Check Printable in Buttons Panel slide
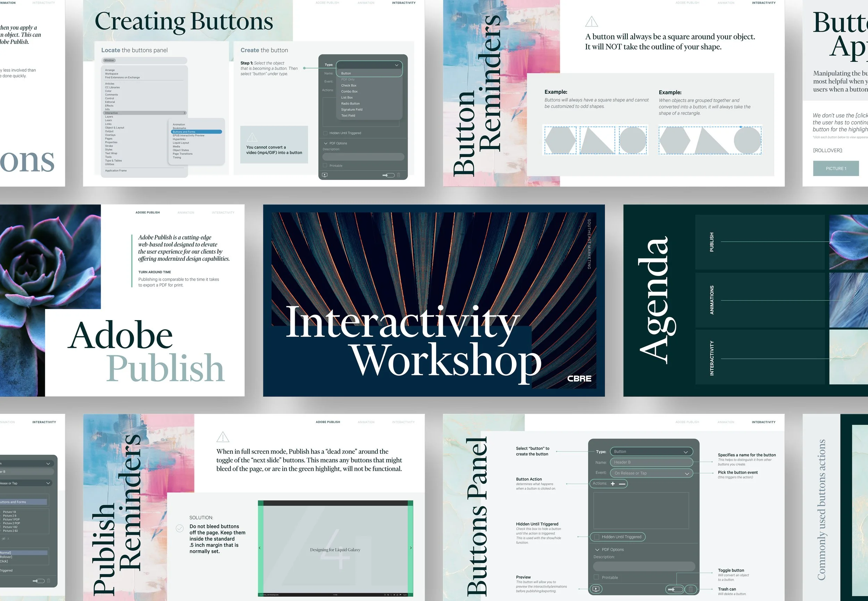The width and height of the screenshot is (868, 601). [596, 578]
